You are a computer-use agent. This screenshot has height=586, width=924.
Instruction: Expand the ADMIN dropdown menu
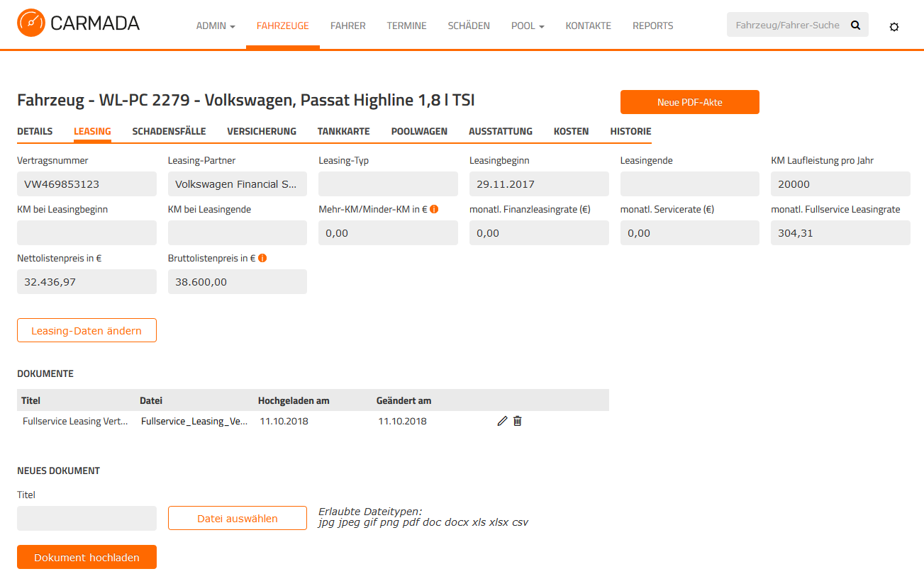point(216,26)
